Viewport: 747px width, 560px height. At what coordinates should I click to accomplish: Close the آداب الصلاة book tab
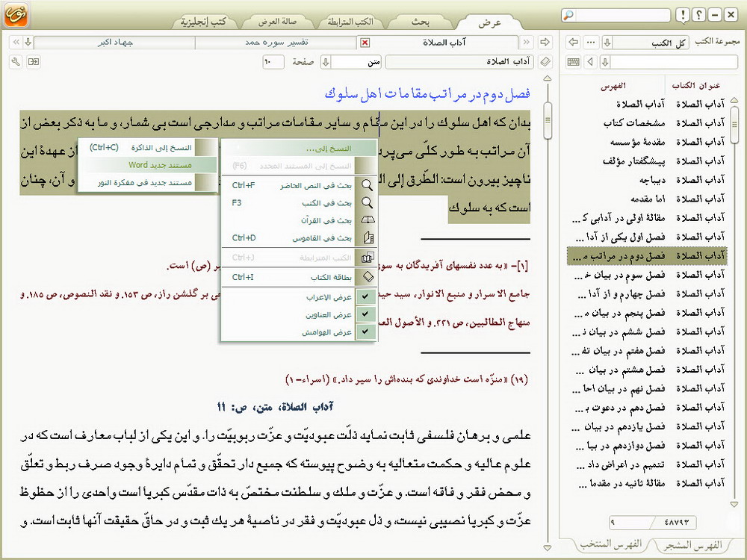point(365,43)
